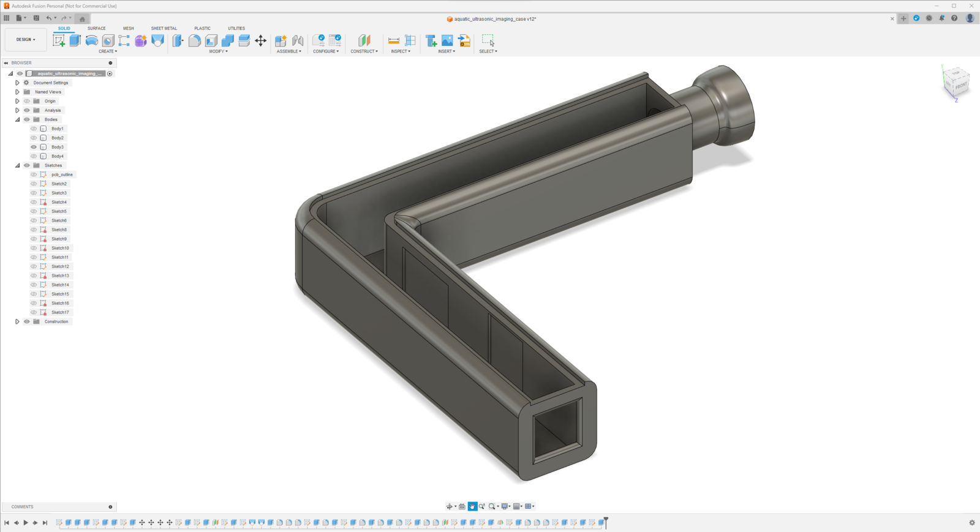This screenshot has width=980, height=532.
Task: Click the ViewCube FRONT face
Action: 961,86
